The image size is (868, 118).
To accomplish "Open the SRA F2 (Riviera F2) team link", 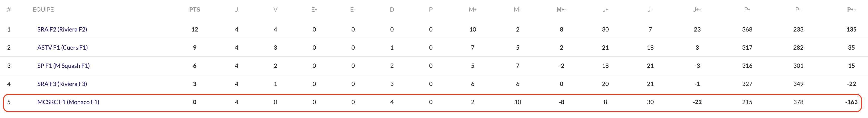I will click(62, 29).
